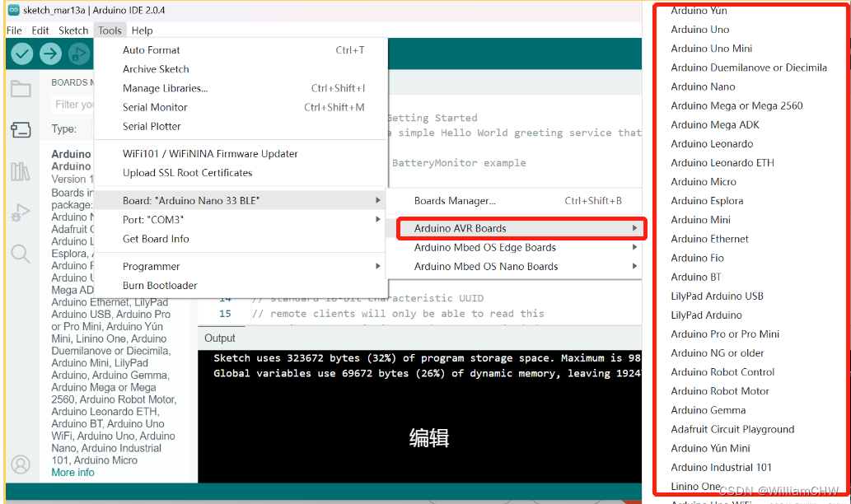The image size is (851, 504).
Task: Click Burn Bootloader menu entry
Action: point(241,286)
